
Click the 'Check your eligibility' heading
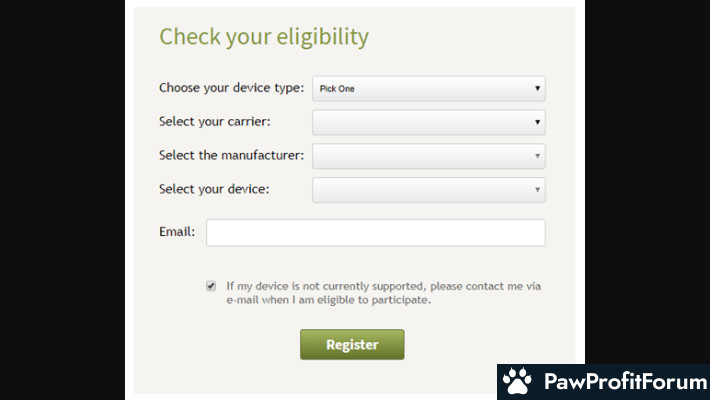coord(264,37)
